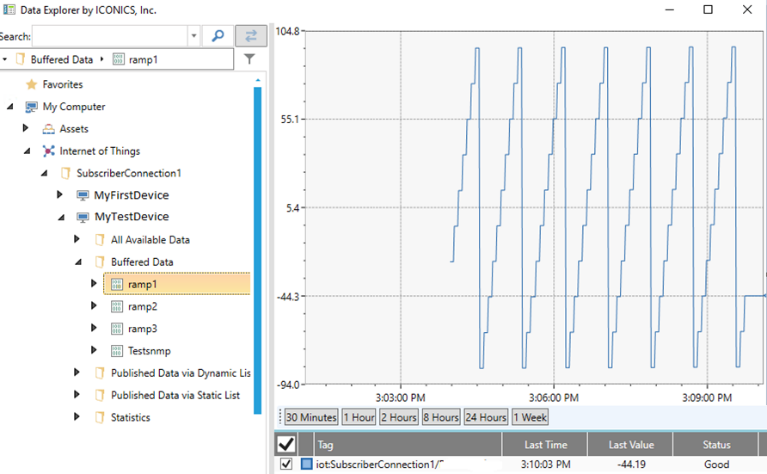Set time range to 24 Hours
Screen dimensions: 767x474
485,417
